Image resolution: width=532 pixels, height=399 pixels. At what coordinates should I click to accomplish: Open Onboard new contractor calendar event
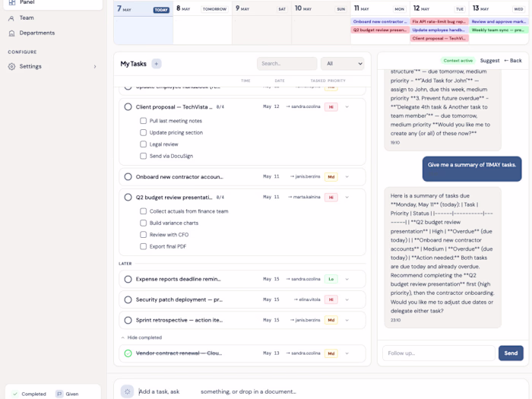click(380, 21)
